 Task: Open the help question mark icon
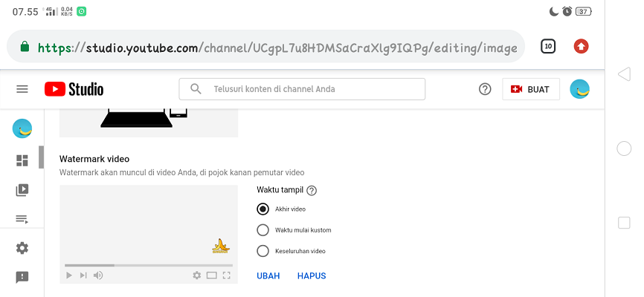(485, 89)
